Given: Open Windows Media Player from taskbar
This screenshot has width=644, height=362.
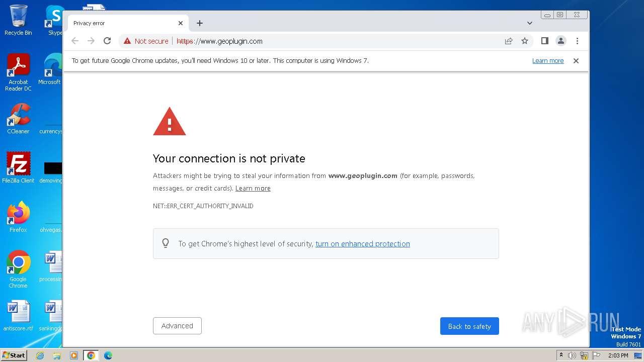Looking at the screenshot, I should click(x=73, y=355).
